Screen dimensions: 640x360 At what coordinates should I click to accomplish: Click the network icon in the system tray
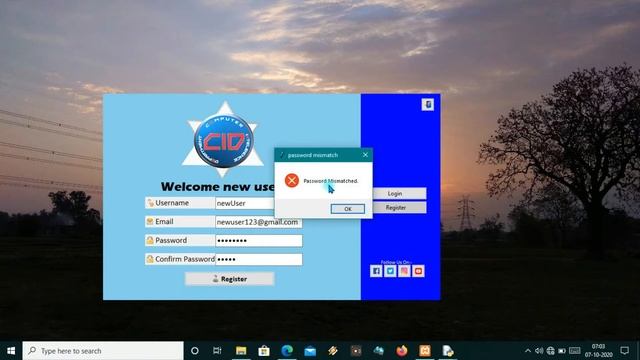click(x=551, y=351)
